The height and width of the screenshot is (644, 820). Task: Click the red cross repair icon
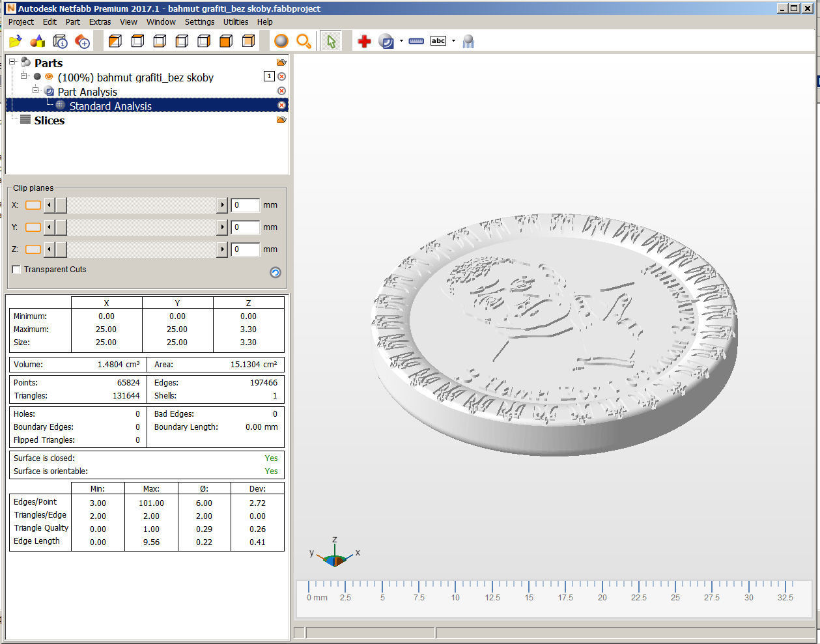pos(364,42)
